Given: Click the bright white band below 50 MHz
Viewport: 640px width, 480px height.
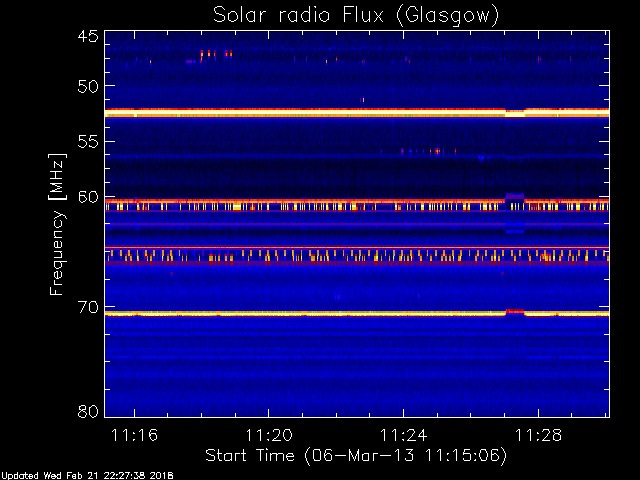Looking at the screenshot, I should [357, 113].
